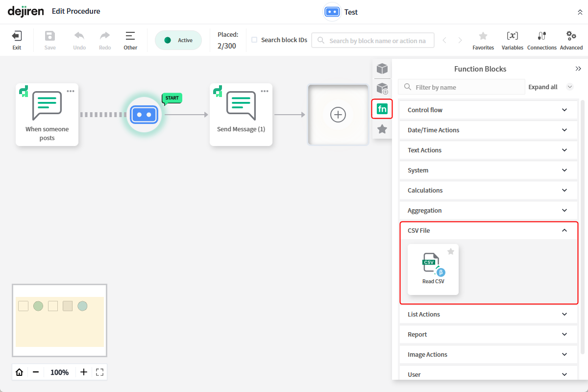Image resolution: width=588 pixels, height=392 pixels.
Task: Open Send Message (1) block options menu
Action: point(265,91)
